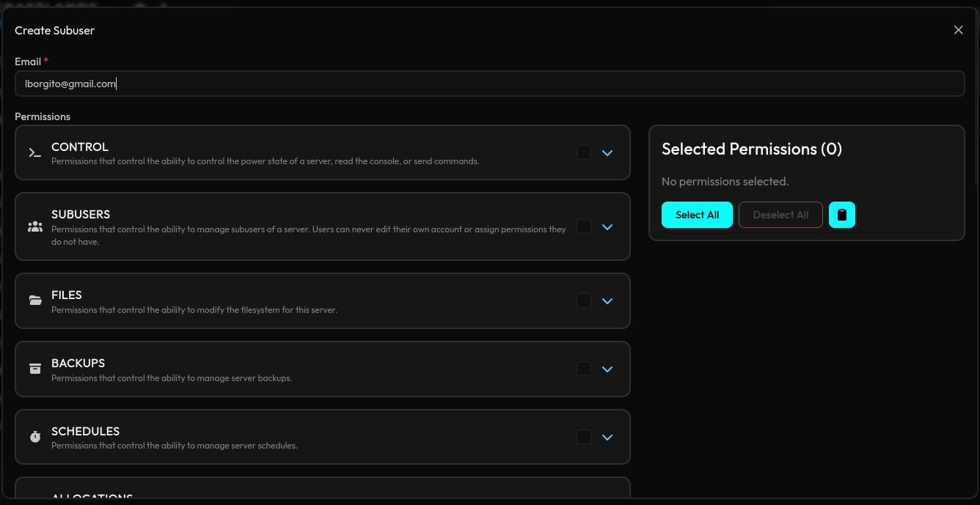Click the description about managing server schedules

pos(175,446)
